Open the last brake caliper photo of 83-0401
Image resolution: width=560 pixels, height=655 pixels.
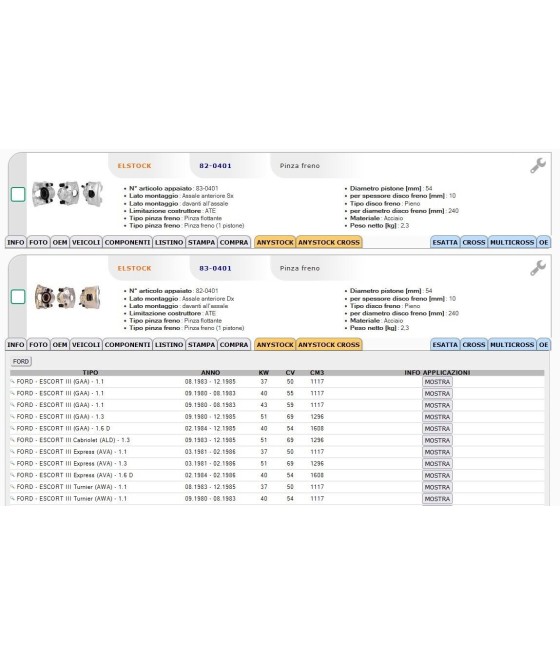click(x=90, y=297)
